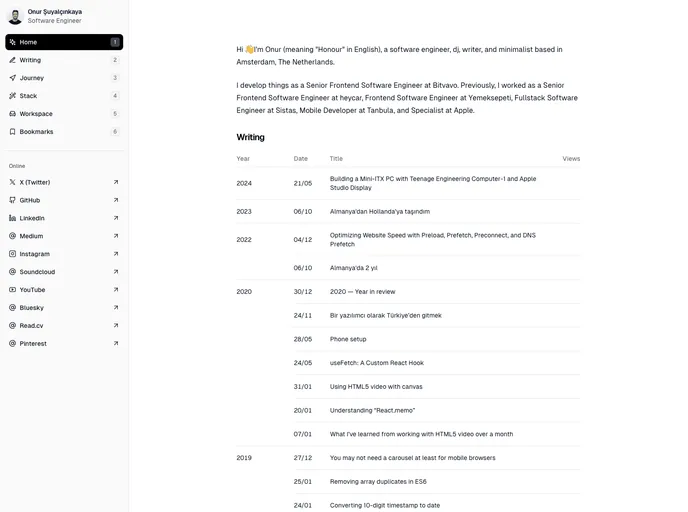Open the 2020 — Year in review post

point(362,292)
